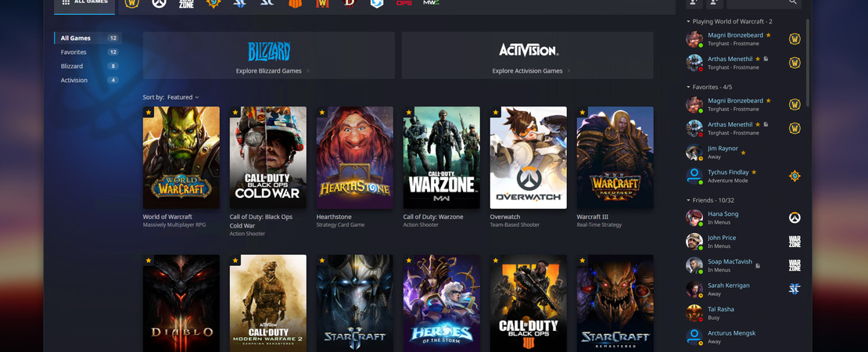This screenshot has height=352, width=868.
Task: Click chevron next to Explore Blizzard Games
Action: [308, 71]
